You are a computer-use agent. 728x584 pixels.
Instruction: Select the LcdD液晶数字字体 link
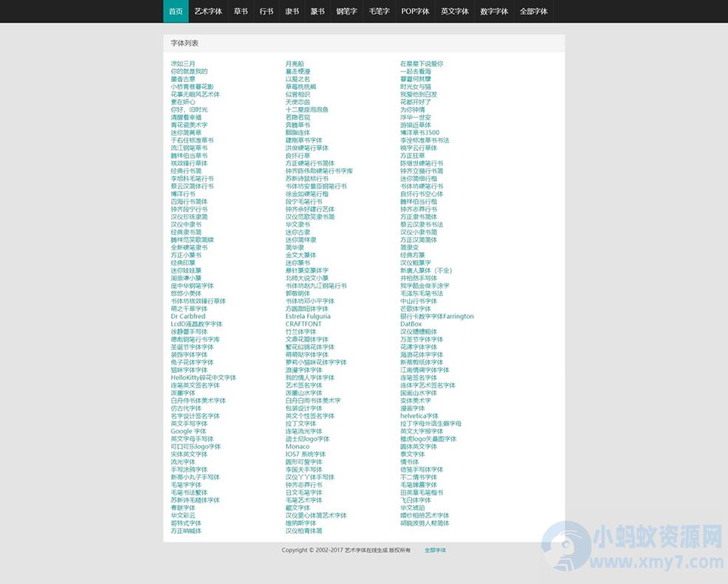point(196,324)
